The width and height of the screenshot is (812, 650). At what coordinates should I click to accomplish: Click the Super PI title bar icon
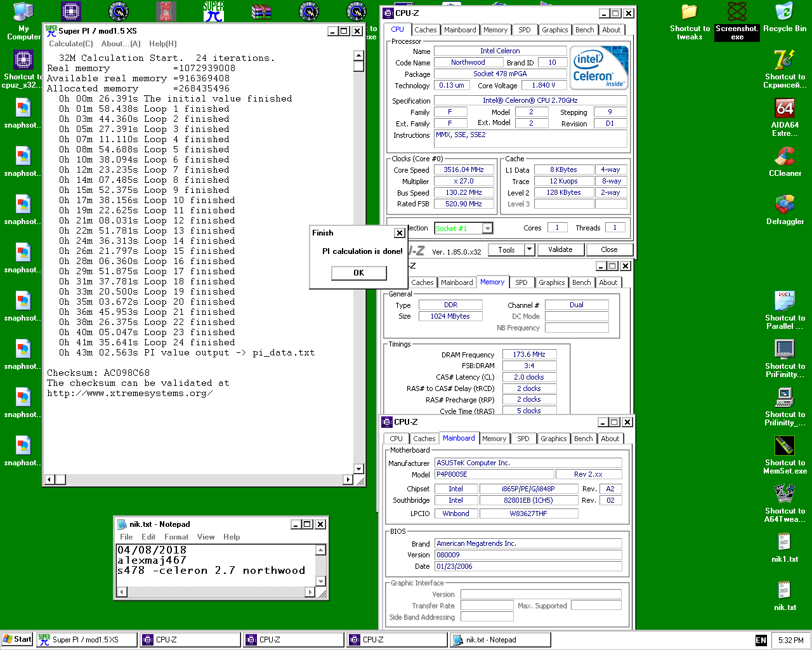(51, 30)
